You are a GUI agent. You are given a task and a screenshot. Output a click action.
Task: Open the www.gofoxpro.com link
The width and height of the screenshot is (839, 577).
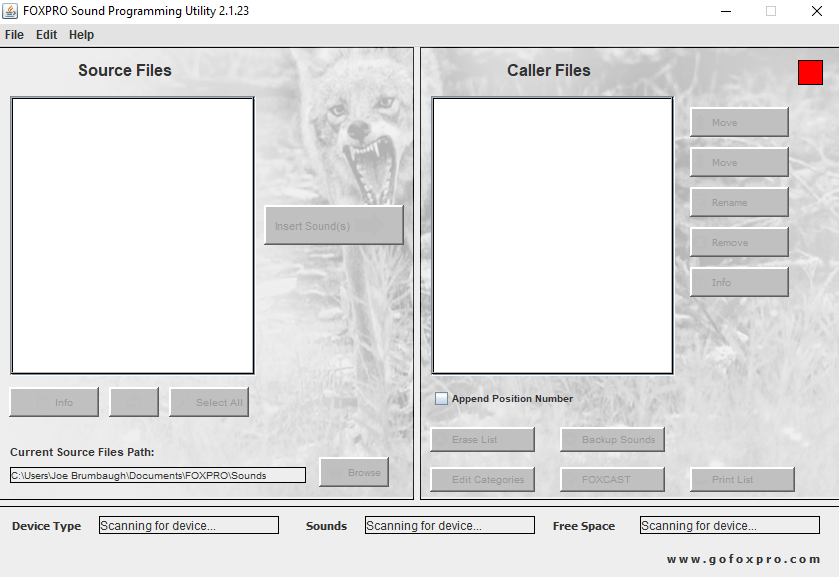pos(743,559)
